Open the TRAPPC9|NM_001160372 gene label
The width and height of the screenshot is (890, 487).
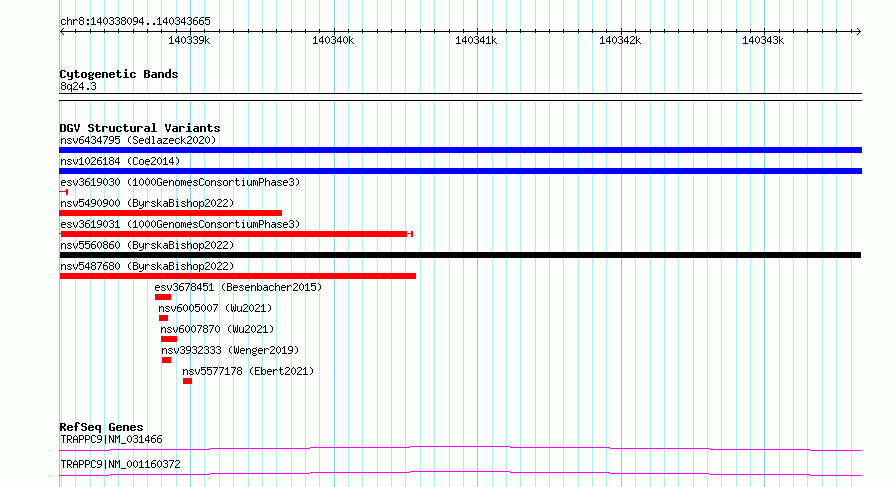point(120,464)
